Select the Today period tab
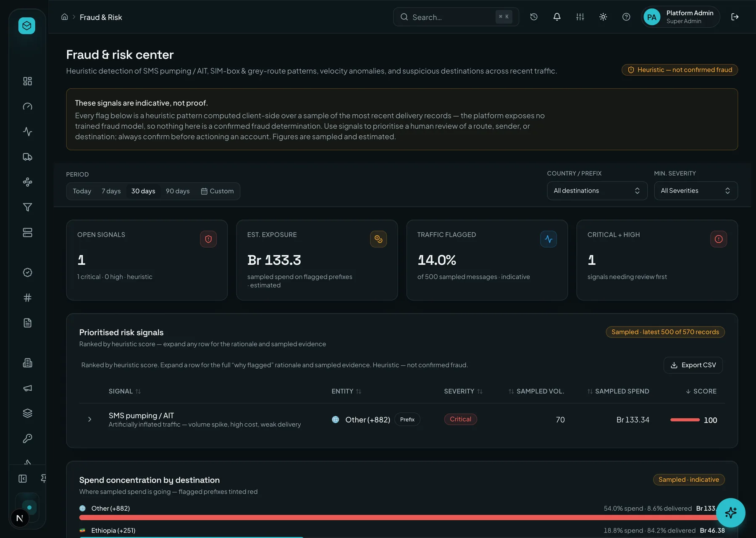The image size is (756, 538). [x=82, y=191]
